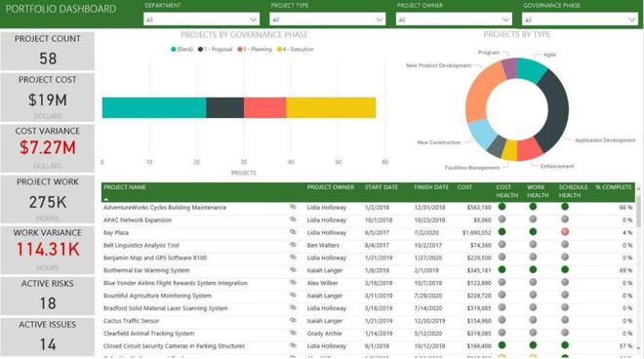
Task: Select the yellow Execution bar segment
Action: point(331,107)
